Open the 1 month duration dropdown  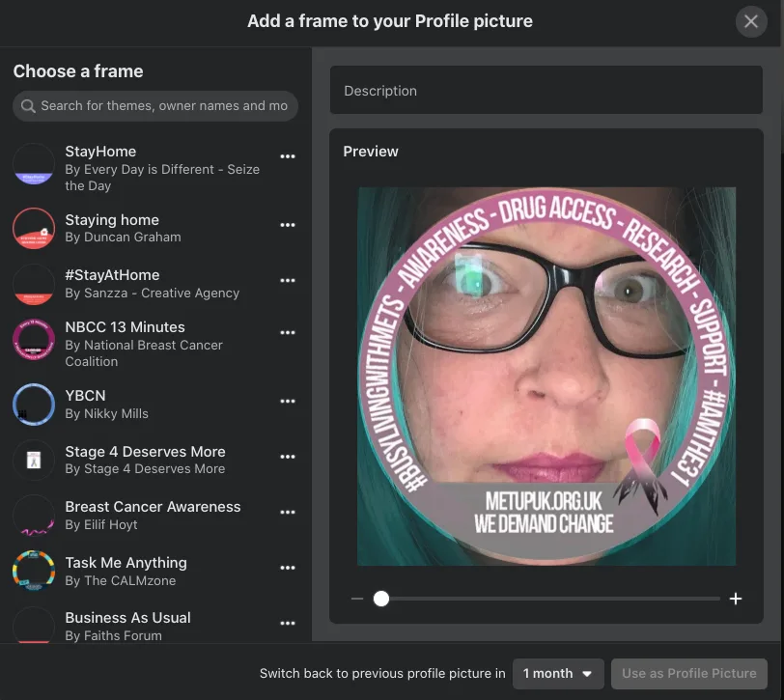(558, 674)
